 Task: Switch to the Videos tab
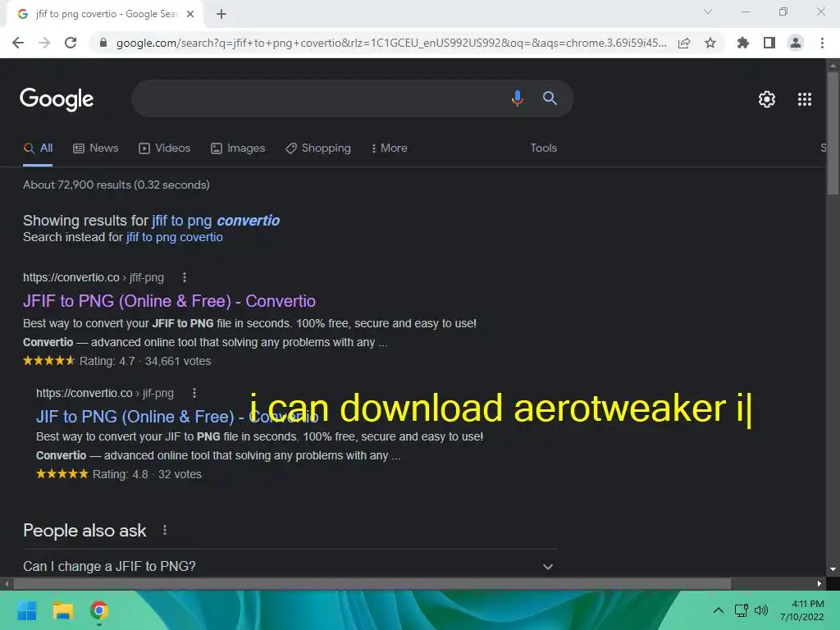pyautogui.click(x=164, y=148)
